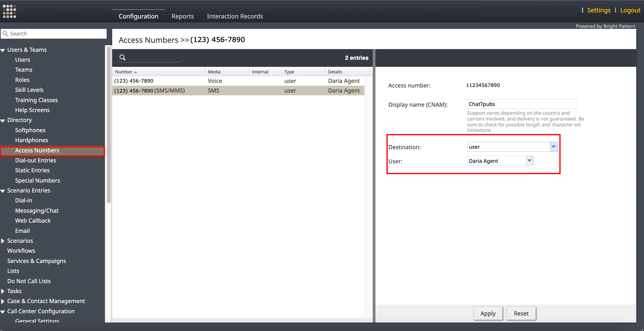Open Training Classes in the sidebar
This screenshot has height=331, width=644.
(x=36, y=100)
